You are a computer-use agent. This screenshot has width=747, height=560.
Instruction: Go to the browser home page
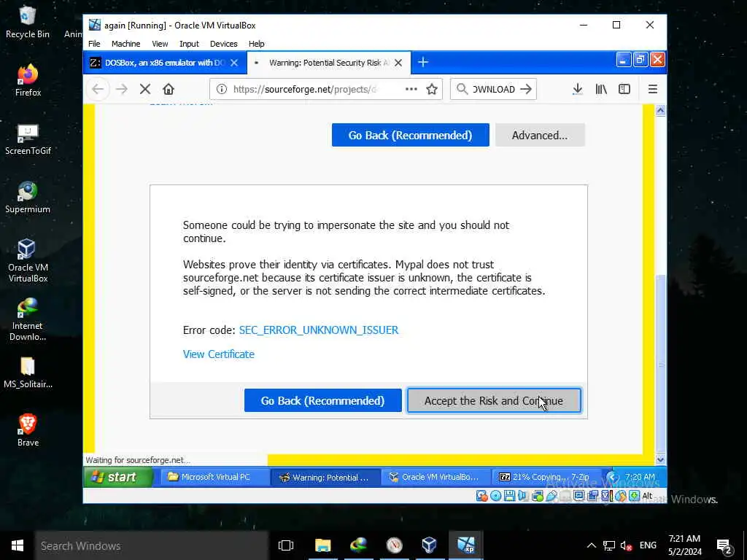169,89
